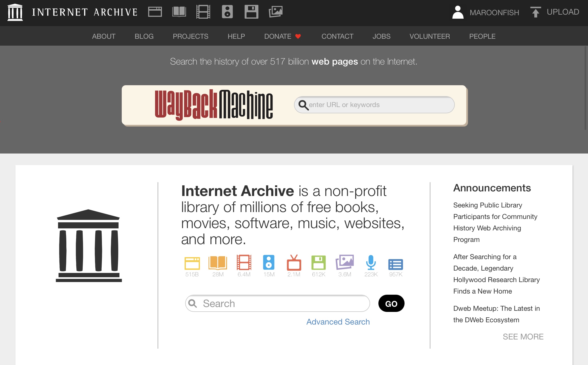Click the user avatar icon beside MAROONFISH
Viewport: 588px width, 365px height.
(458, 12)
